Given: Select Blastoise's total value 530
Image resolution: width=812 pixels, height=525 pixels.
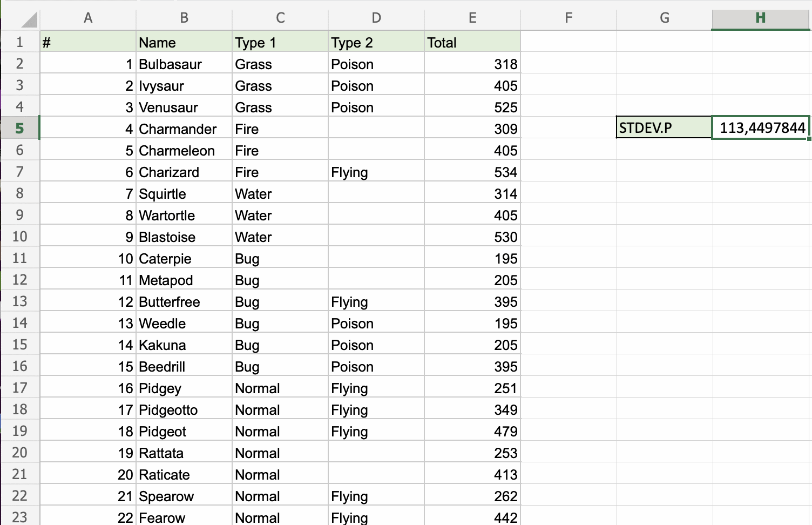Looking at the screenshot, I should [x=472, y=237].
